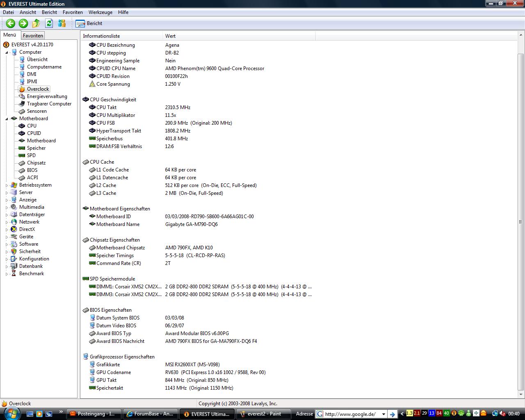
Task: Click the address bar Go arrow button
Action: tap(393, 414)
